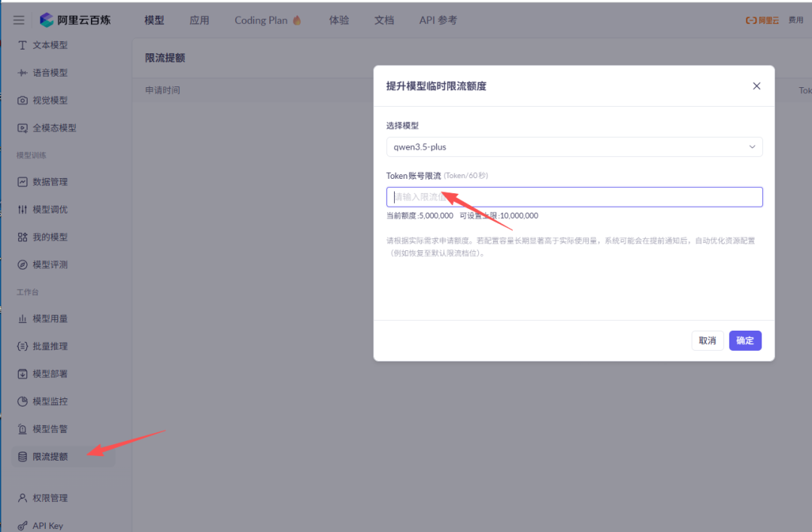Focus the Token 账号限流 input field
This screenshot has width=812, height=532.
574,197
